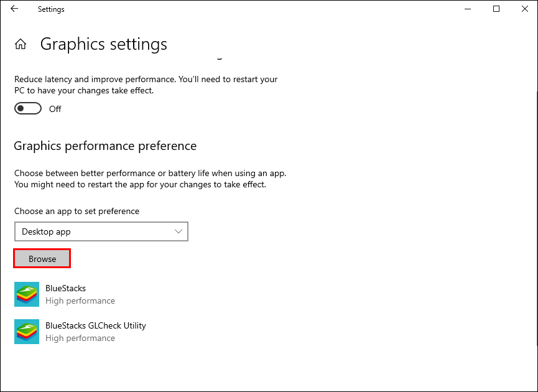Minimize the Settings window
This screenshot has width=538, height=392.
(x=467, y=9)
